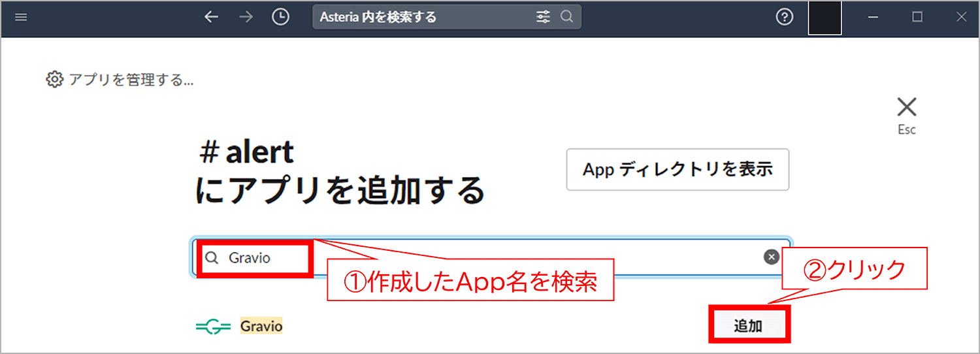
Task: Clear the Gravio search text
Action: pos(772,257)
